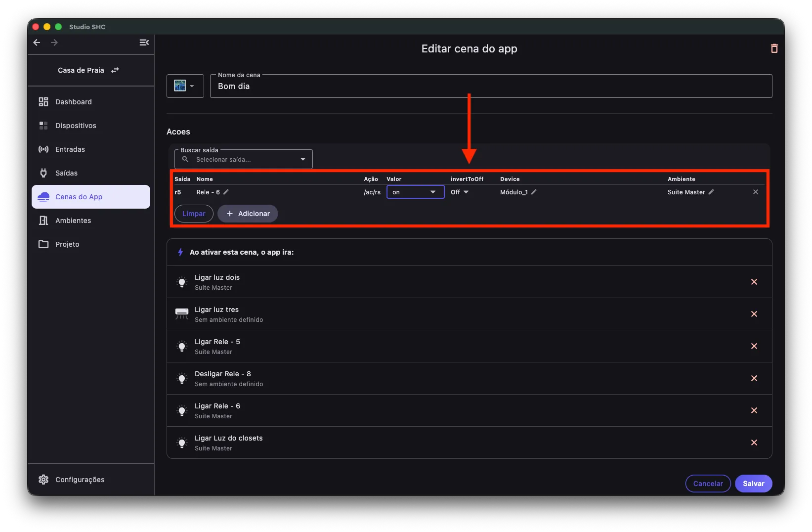Click the Adicionar button

pyautogui.click(x=248, y=214)
